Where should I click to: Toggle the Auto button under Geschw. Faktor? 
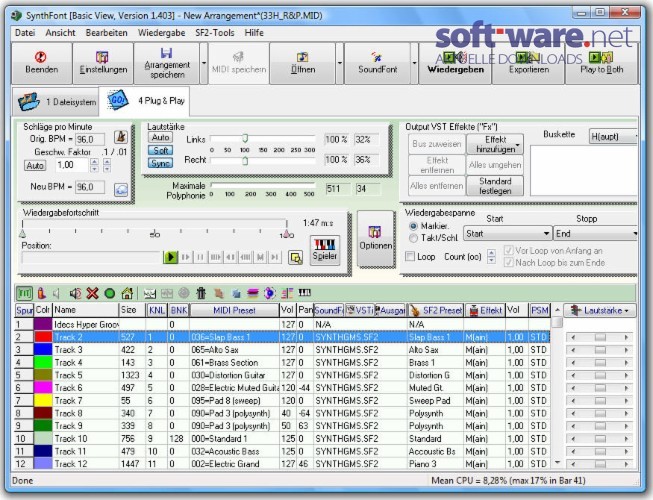click(35, 166)
